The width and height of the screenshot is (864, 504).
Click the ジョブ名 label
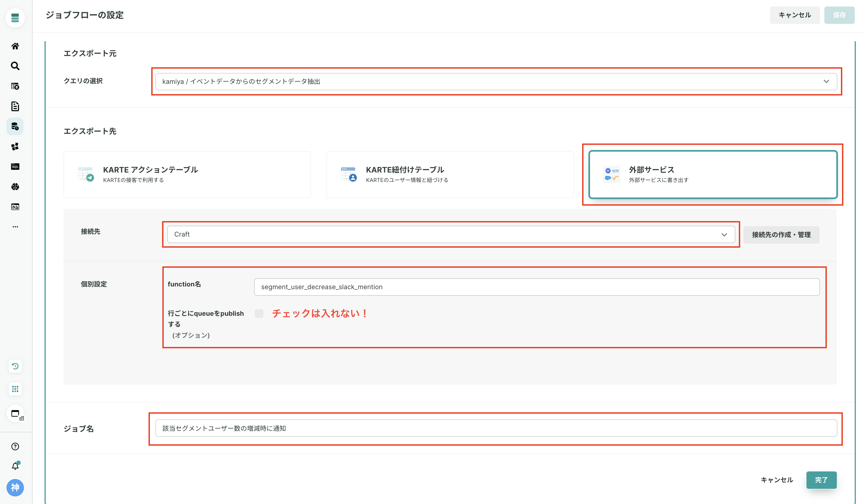click(x=78, y=429)
